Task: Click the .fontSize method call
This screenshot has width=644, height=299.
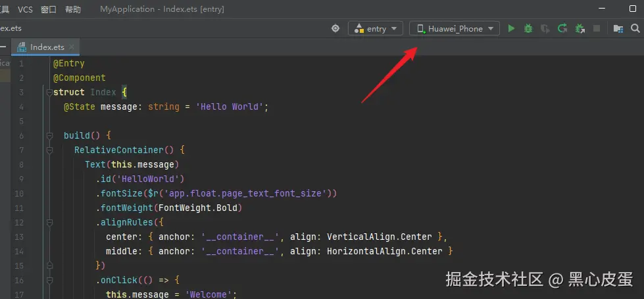Action: tap(118, 193)
